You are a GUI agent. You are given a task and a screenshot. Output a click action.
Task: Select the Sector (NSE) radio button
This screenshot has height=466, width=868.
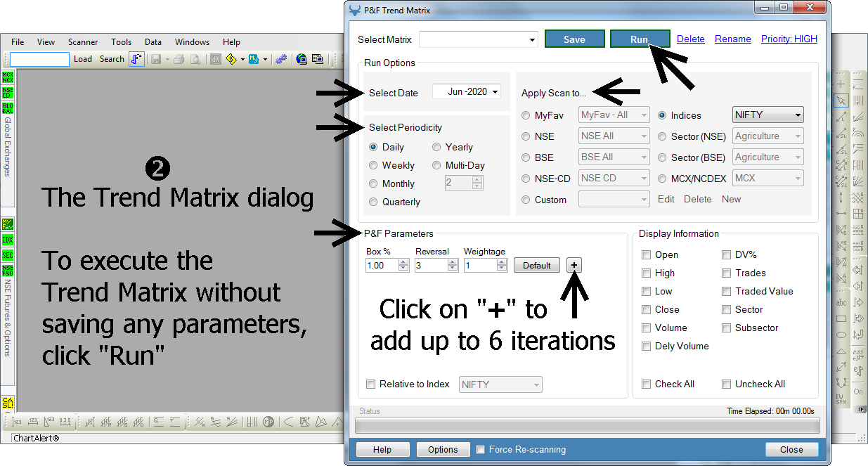[663, 136]
